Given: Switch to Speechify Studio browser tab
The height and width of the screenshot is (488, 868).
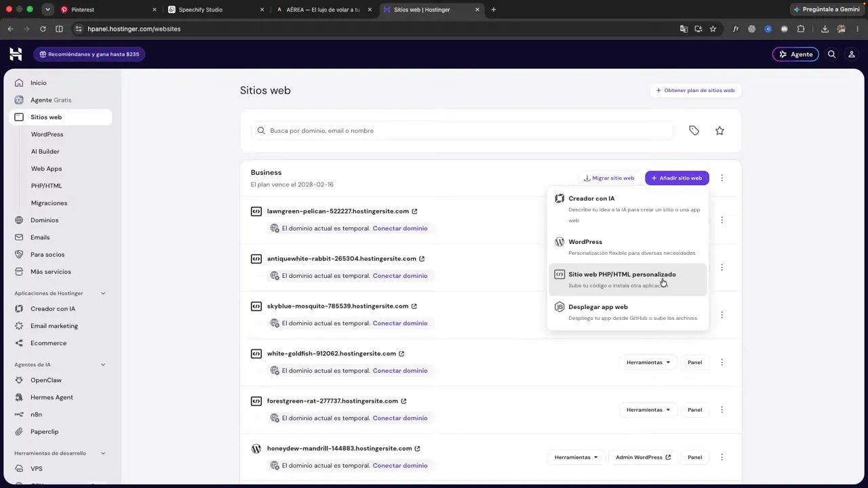Looking at the screenshot, I should pos(216,9).
